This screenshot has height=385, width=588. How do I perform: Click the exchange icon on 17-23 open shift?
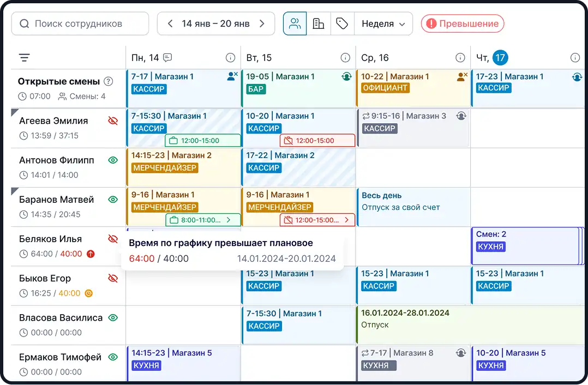tap(577, 77)
